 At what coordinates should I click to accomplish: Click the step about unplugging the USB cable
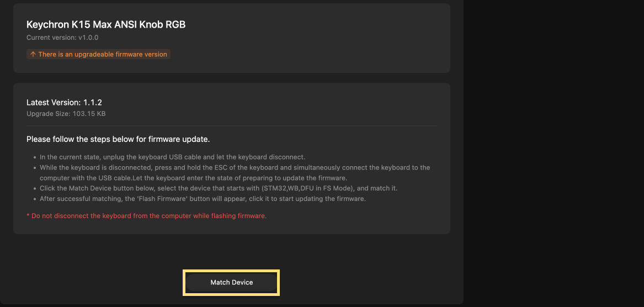coord(172,157)
